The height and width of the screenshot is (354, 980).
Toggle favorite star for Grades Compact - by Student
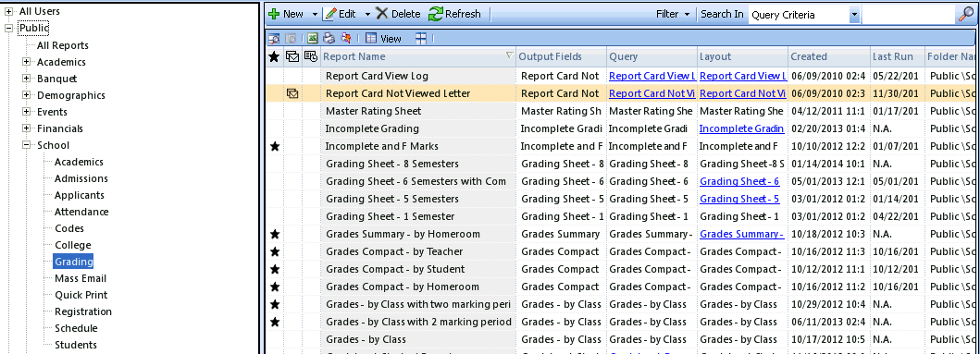274,269
